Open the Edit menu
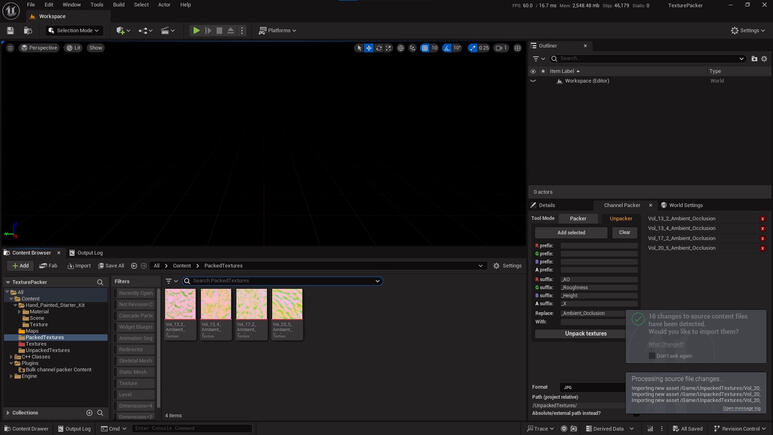The image size is (773, 435). pos(49,4)
